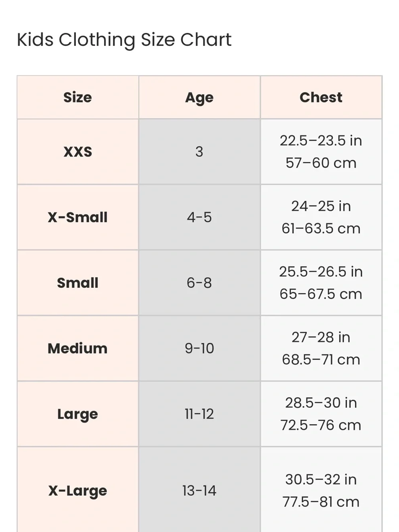Select the age 13-14 cell

pyautogui.click(x=199, y=490)
